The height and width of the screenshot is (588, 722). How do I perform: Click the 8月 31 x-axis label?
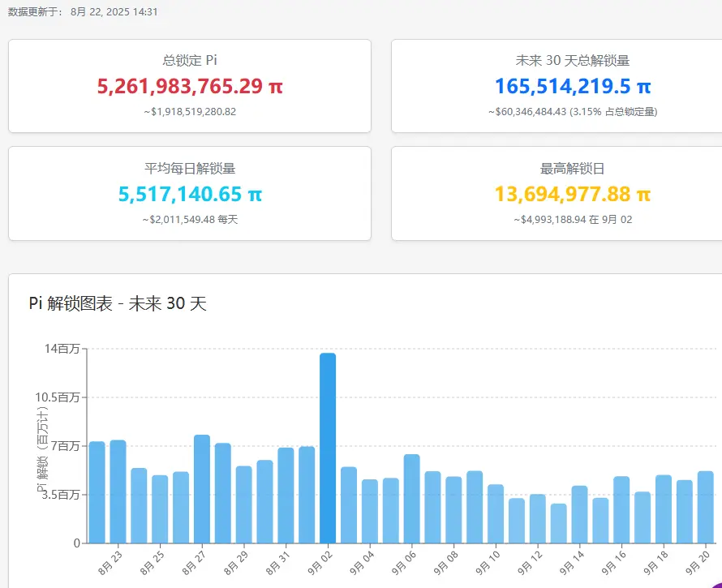278,563
